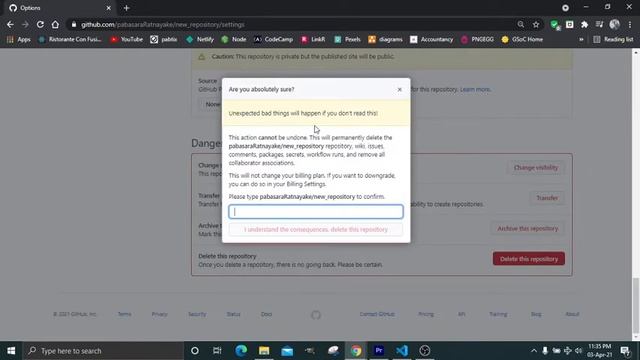Open the Windows Start menu
Image resolution: width=640 pixels, height=360 pixels.
(x=11, y=351)
